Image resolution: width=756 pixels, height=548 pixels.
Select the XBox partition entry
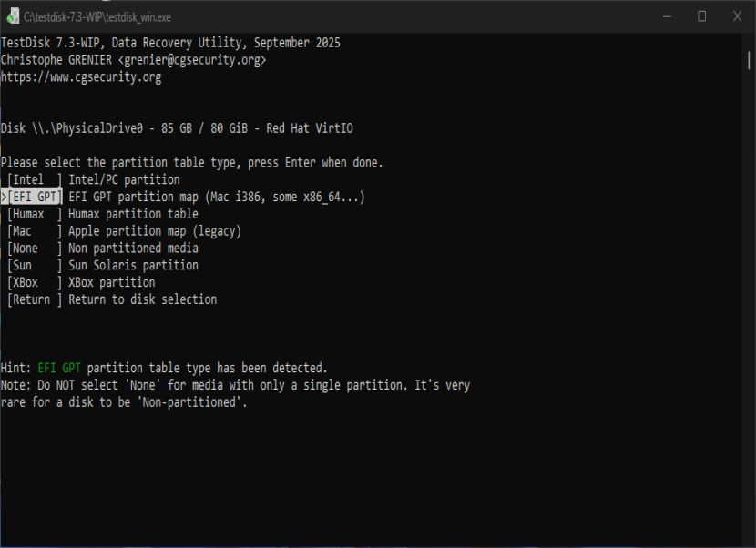click(x=81, y=282)
